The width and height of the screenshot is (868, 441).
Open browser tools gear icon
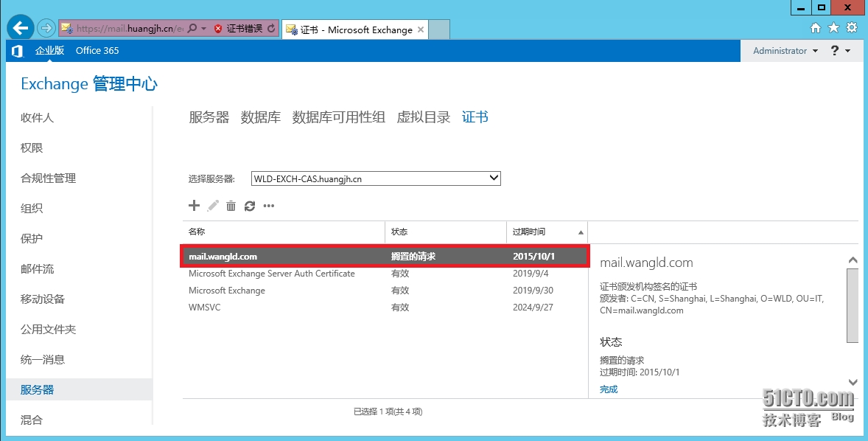(x=852, y=28)
